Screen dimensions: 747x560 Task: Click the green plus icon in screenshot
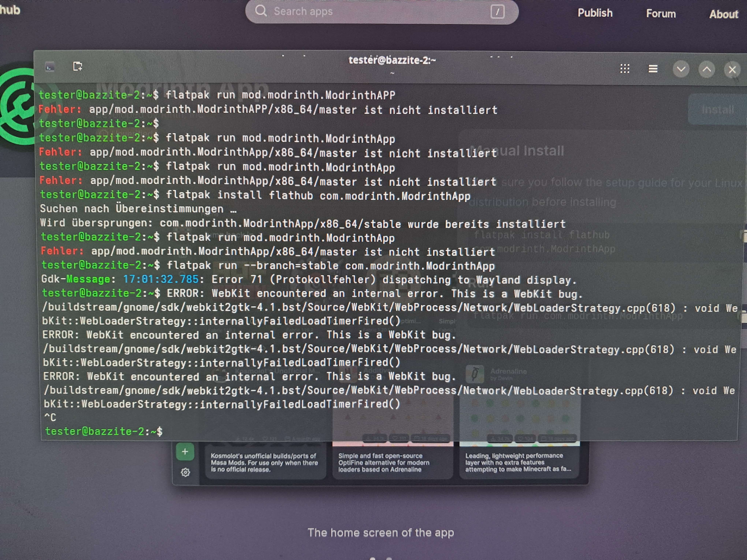coord(185,452)
